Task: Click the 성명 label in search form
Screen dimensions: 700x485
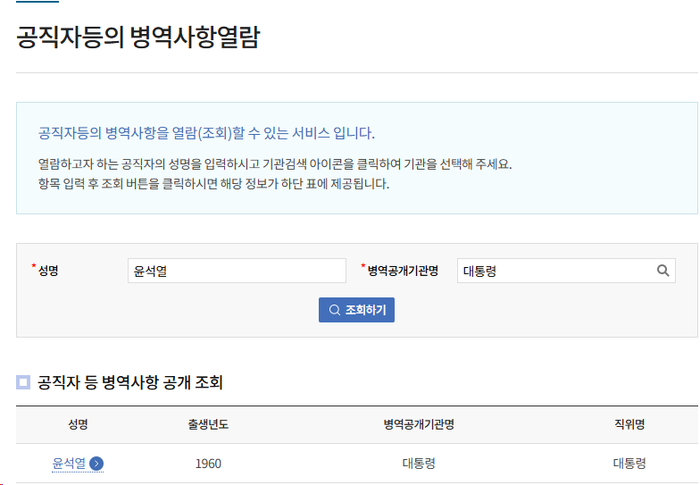Action: (x=48, y=271)
